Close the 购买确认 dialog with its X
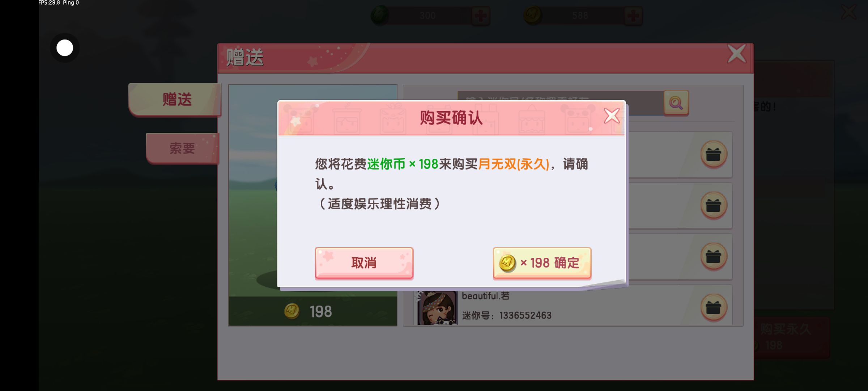 point(612,116)
